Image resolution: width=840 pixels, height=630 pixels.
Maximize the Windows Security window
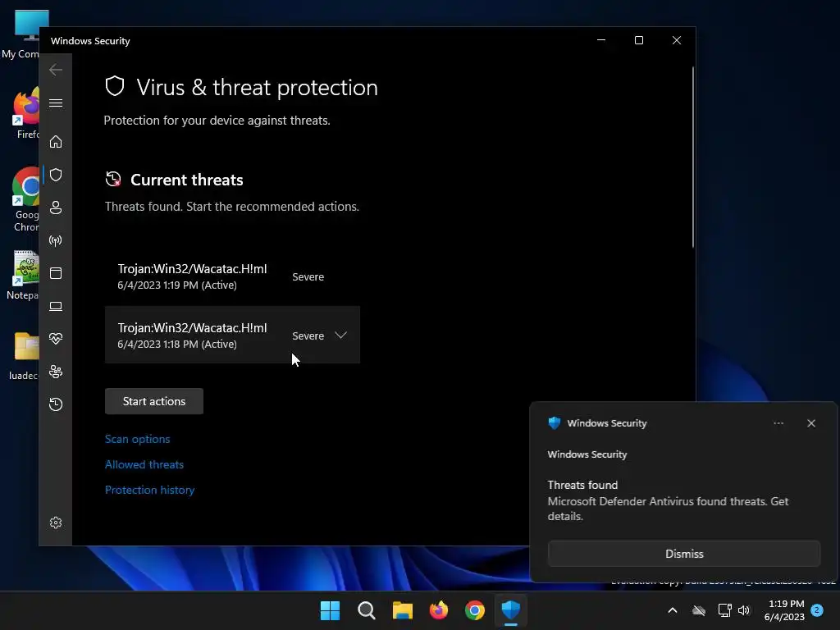[638, 40]
